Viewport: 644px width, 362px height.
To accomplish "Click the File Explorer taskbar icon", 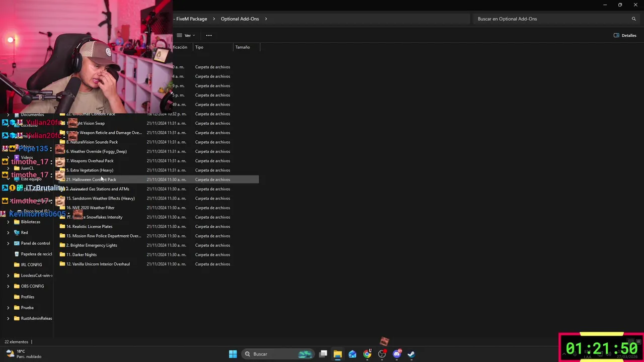I will [x=338, y=354].
